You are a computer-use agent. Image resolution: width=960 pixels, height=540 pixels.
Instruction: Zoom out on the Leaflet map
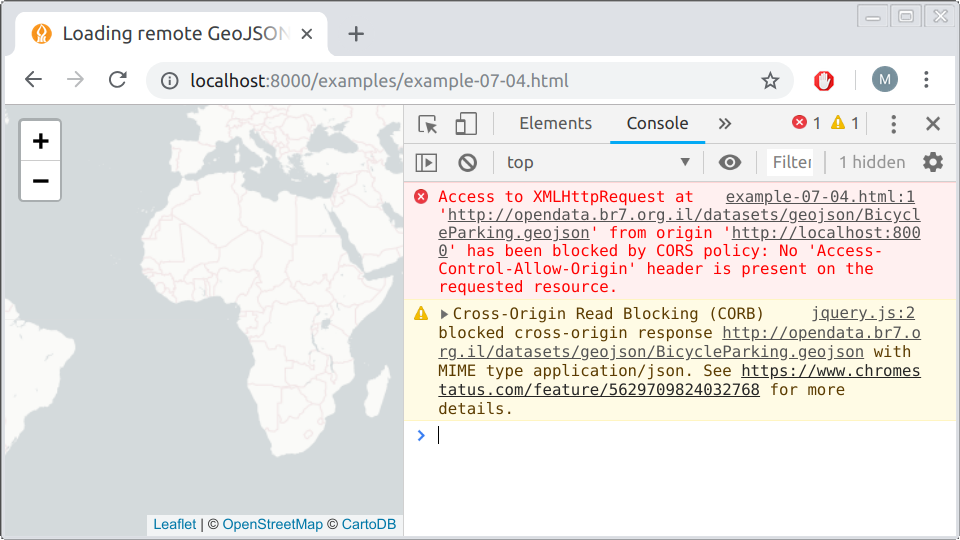coord(40,181)
